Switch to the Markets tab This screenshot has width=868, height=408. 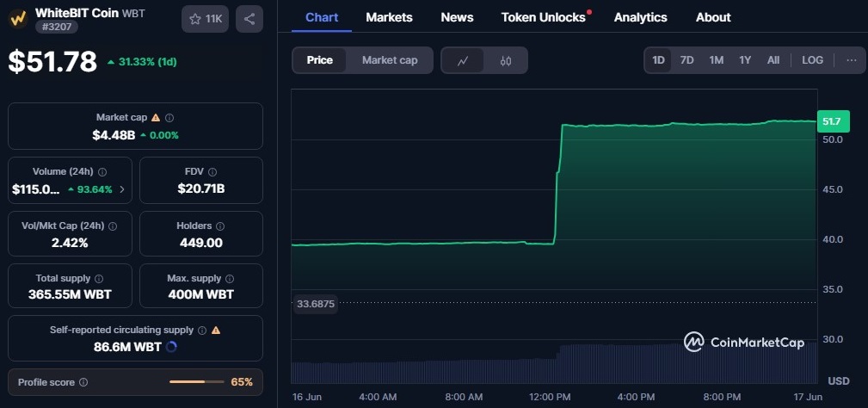point(389,17)
